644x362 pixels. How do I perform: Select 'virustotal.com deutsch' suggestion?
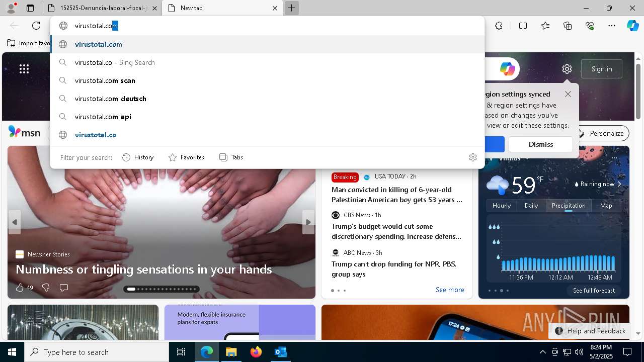pos(268,99)
